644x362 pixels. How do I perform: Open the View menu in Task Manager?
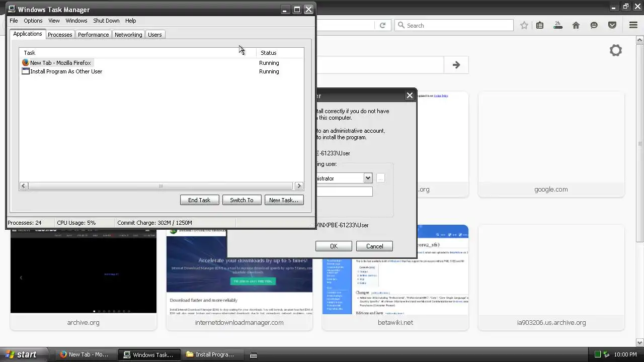tap(54, 21)
